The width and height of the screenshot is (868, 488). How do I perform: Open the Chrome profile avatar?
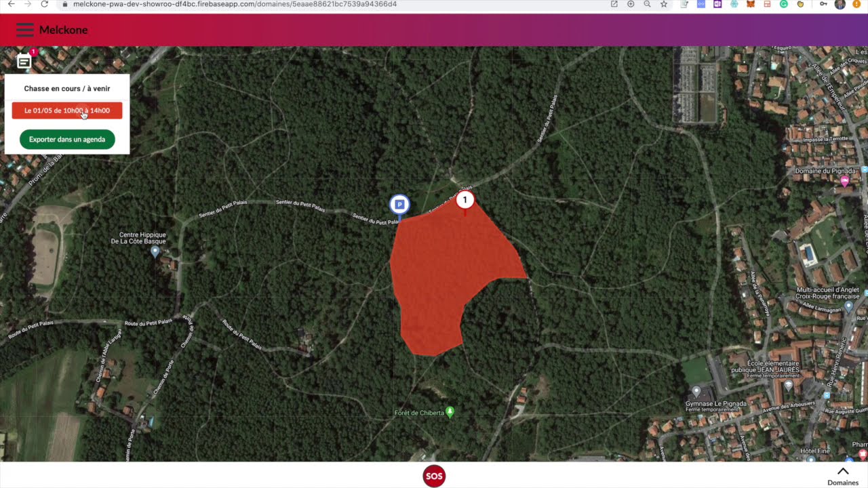point(840,4)
